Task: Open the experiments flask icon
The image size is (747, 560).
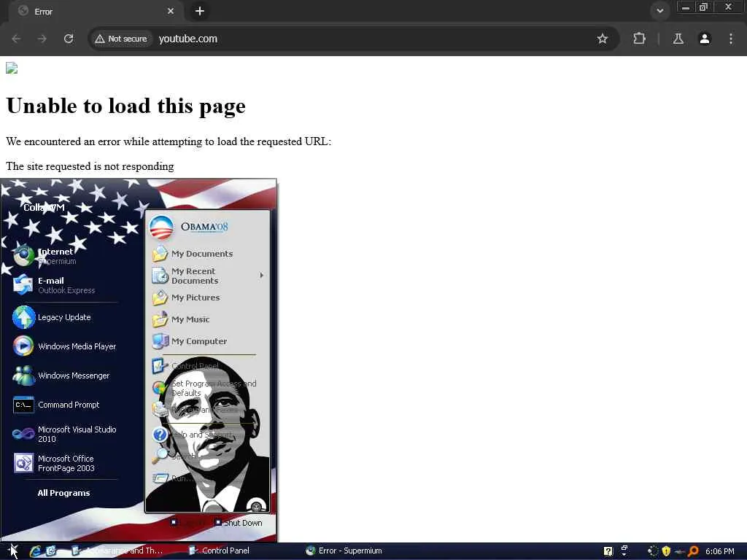Action: (x=678, y=39)
